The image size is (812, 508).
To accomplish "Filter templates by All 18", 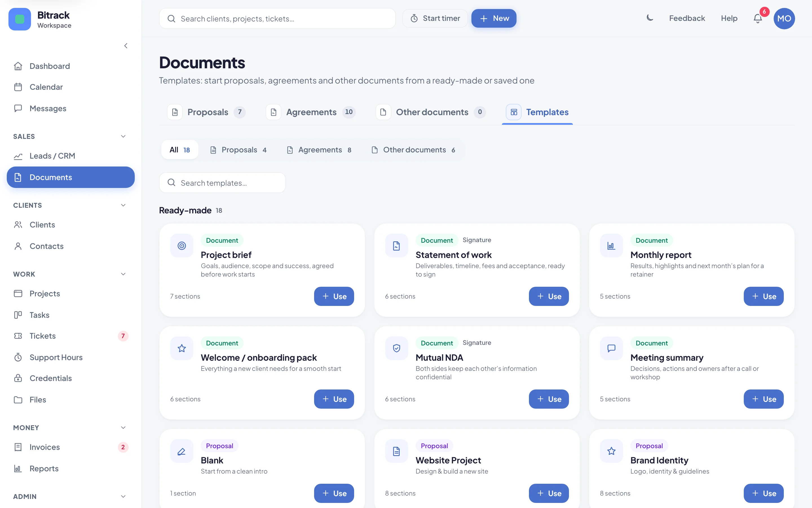I will point(180,150).
